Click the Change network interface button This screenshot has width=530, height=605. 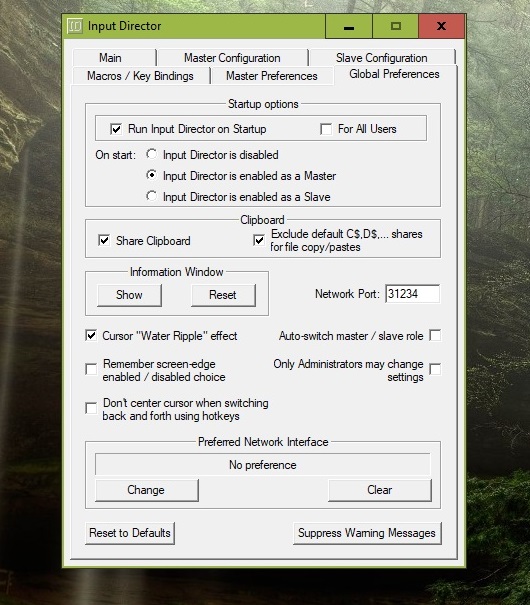click(x=147, y=490)
